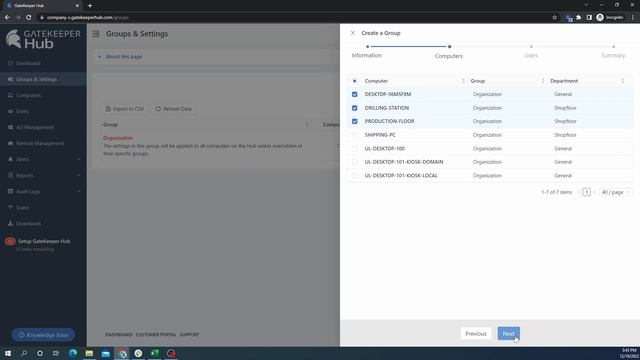This screenshot has width=640, height=360.
Task: Check the UL-DESKTOP-100 checkbox
Action: (x=354, y=149)
